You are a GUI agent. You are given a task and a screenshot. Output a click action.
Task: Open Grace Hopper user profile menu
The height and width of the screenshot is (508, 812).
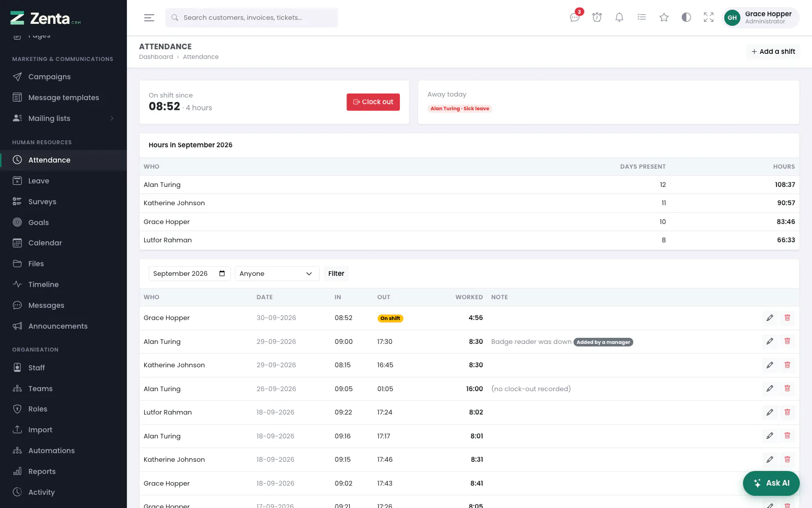click(x=761, y=18)
